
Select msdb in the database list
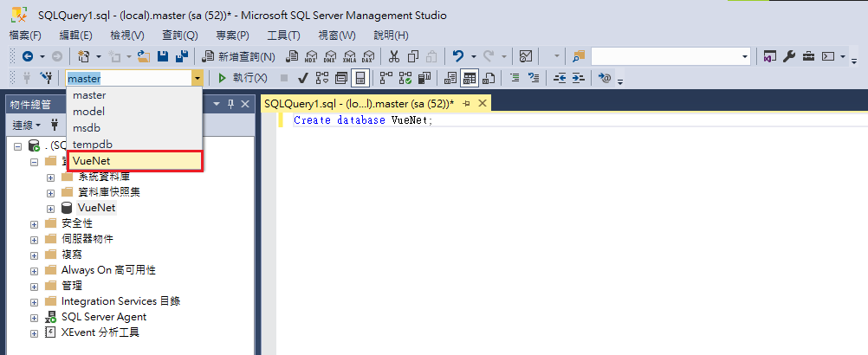[134, 127]
